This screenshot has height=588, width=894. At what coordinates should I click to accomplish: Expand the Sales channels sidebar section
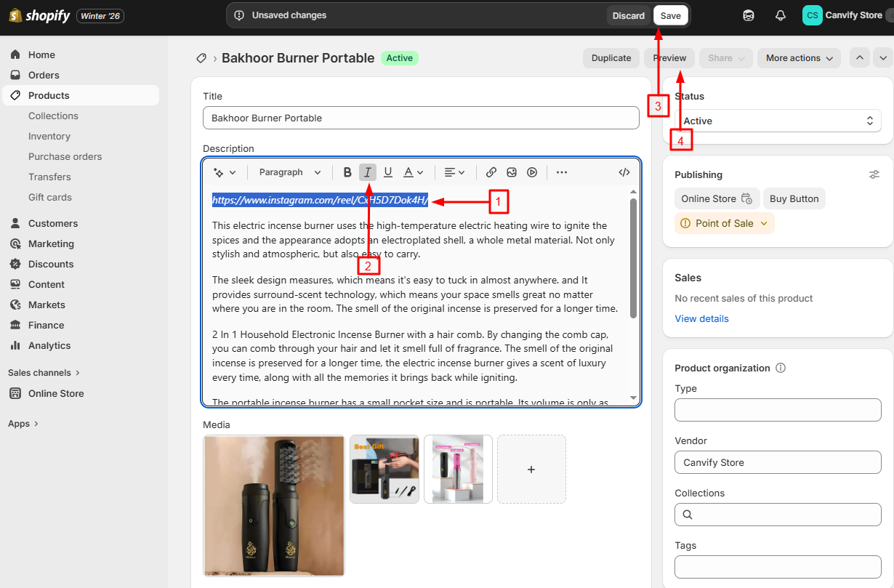44,372
